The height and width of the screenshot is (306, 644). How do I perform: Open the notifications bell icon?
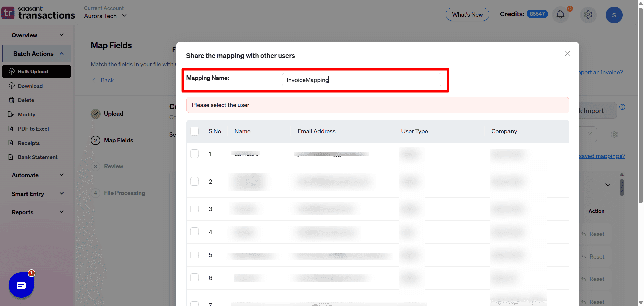[x=560, y=15]
